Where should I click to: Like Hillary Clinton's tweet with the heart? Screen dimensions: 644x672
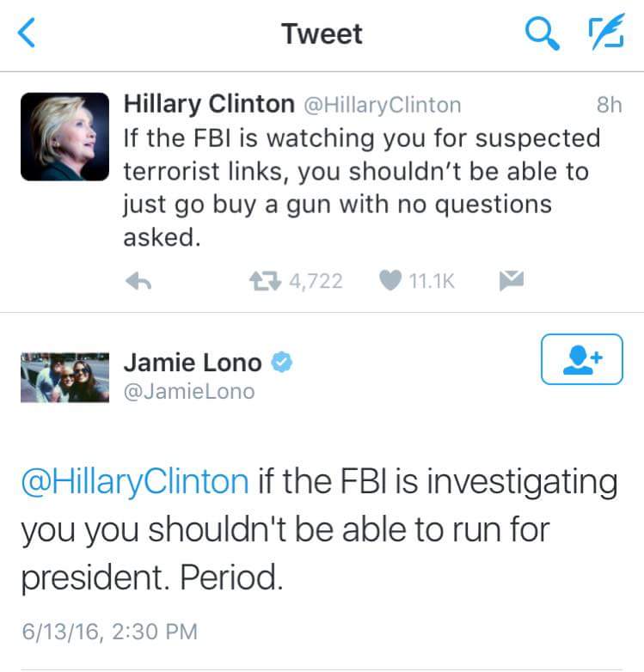pos(390,280)
